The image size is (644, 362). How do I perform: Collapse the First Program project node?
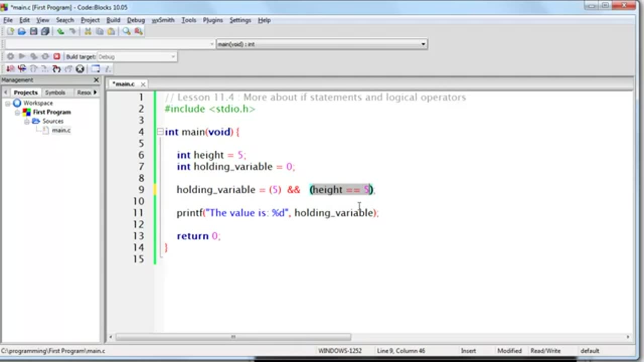coord(17,112)
